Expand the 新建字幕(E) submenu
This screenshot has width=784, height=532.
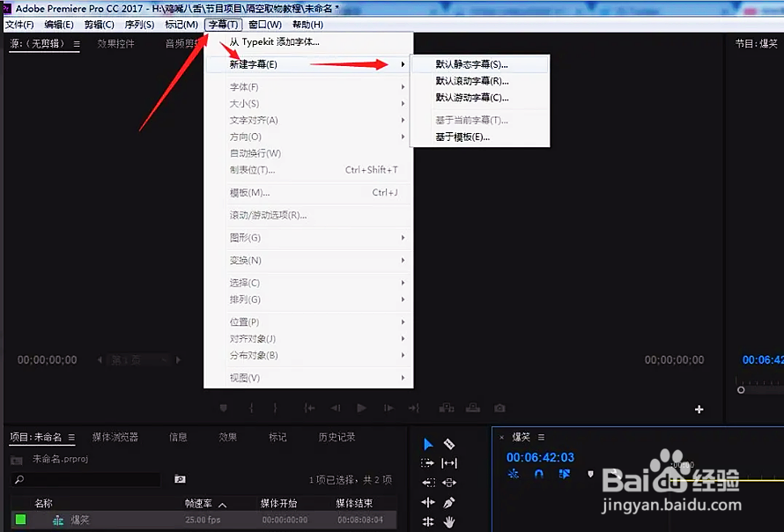click(x=308, y=64)
